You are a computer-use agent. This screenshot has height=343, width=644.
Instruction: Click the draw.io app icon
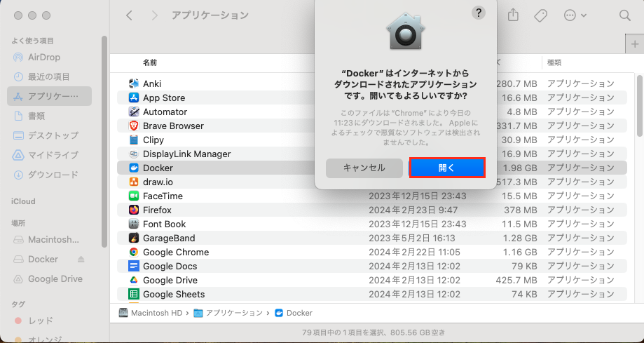pos(134,182)
